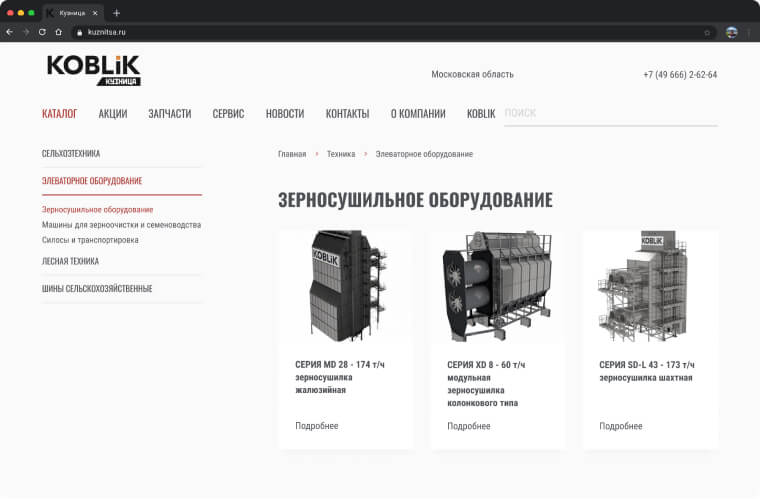Open the Каталог menu item
Image resolution: width=760 pixels, height=499 pixels.
click(x=60, y=114)
